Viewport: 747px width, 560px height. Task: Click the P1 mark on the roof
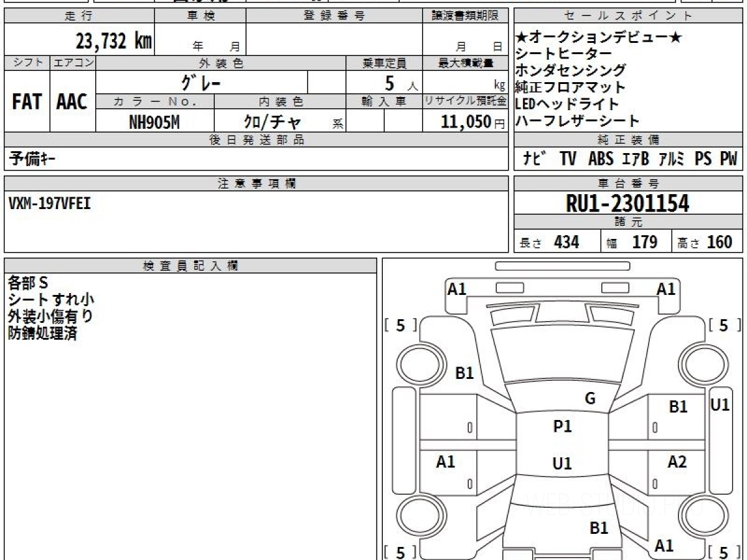pyautogui.click(x=562, y=426)
